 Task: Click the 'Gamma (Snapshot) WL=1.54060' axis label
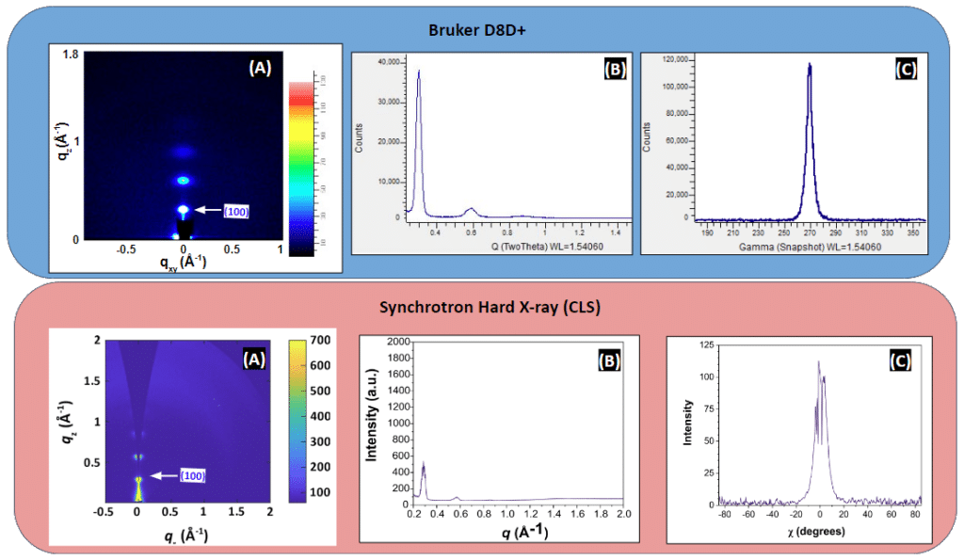[x=810, y=248]
